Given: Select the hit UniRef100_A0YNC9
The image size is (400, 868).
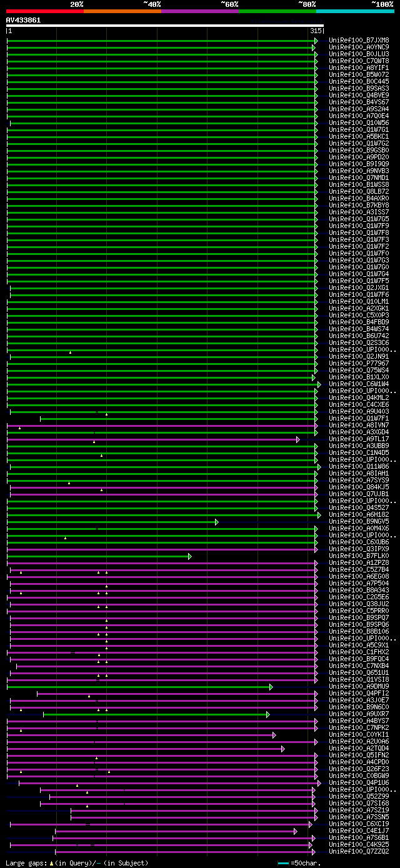Looking at the screenshot, I should point(359,47).
